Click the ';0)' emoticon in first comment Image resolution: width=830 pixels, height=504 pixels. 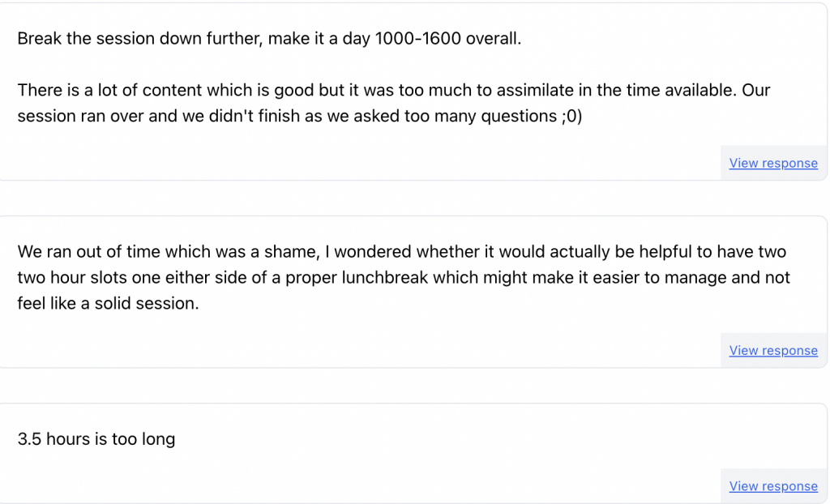pos(572,116)
